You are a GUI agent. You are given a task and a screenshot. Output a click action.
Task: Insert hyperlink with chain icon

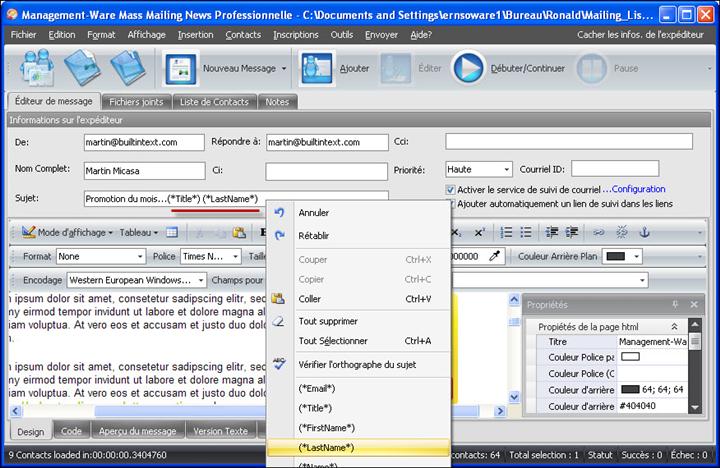pos(598,232)
